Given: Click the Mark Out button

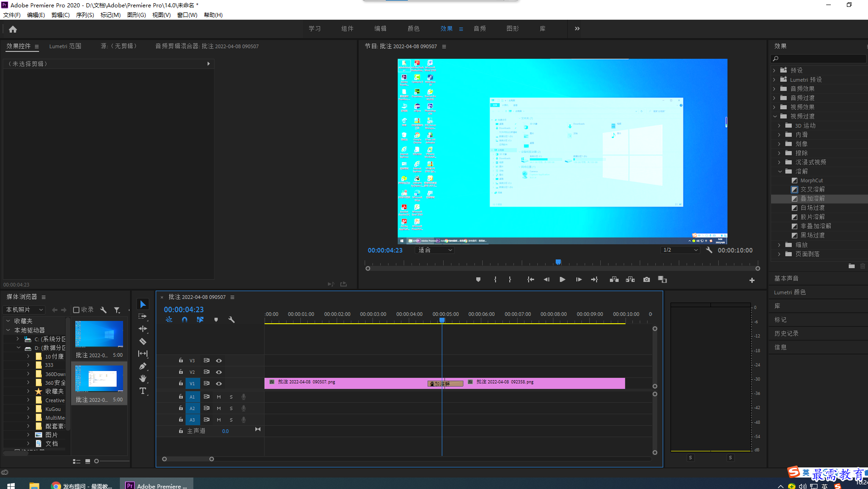Looking at the screenshot, I should coord(510,280).
